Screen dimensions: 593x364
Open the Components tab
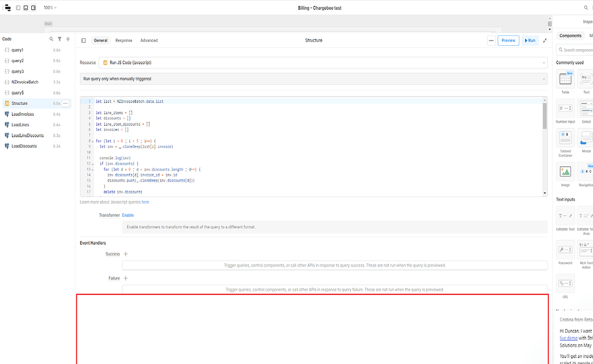[x=570, y=35]
